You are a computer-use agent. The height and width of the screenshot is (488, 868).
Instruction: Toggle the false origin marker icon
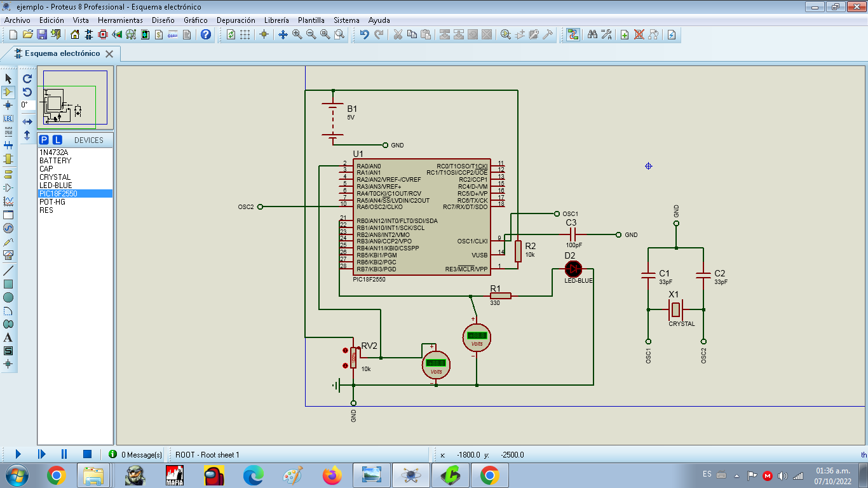pyautogui.click(x=264, y=34)
